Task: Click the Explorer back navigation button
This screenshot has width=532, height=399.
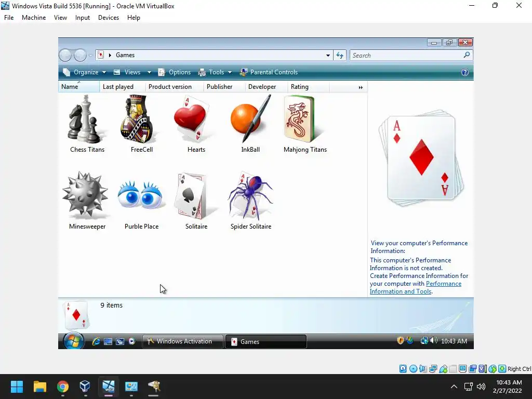Action: tap(65, 55)
